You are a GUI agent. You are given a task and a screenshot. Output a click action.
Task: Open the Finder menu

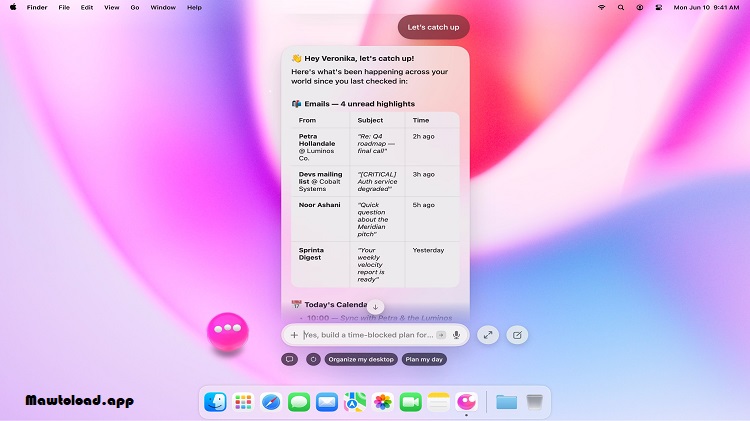point(37,8)
